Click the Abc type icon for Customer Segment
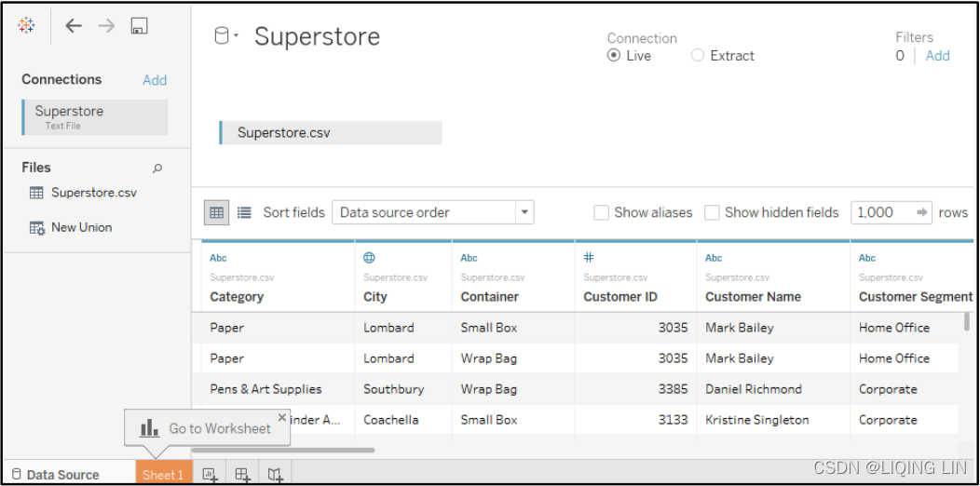The image size is (980, 486). [867, 257]
